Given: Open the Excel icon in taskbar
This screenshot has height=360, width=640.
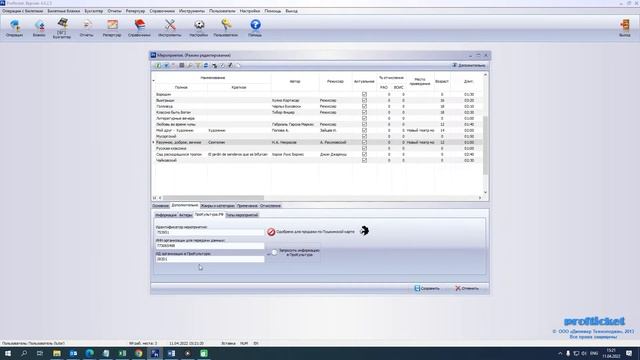Looking at the screenshot, I should 122,353.
